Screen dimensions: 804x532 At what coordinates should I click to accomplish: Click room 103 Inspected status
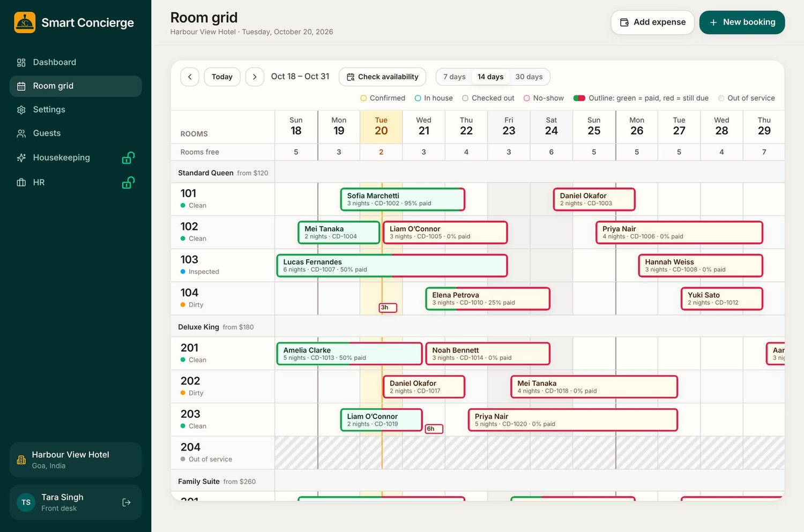(x=200, y=272)
